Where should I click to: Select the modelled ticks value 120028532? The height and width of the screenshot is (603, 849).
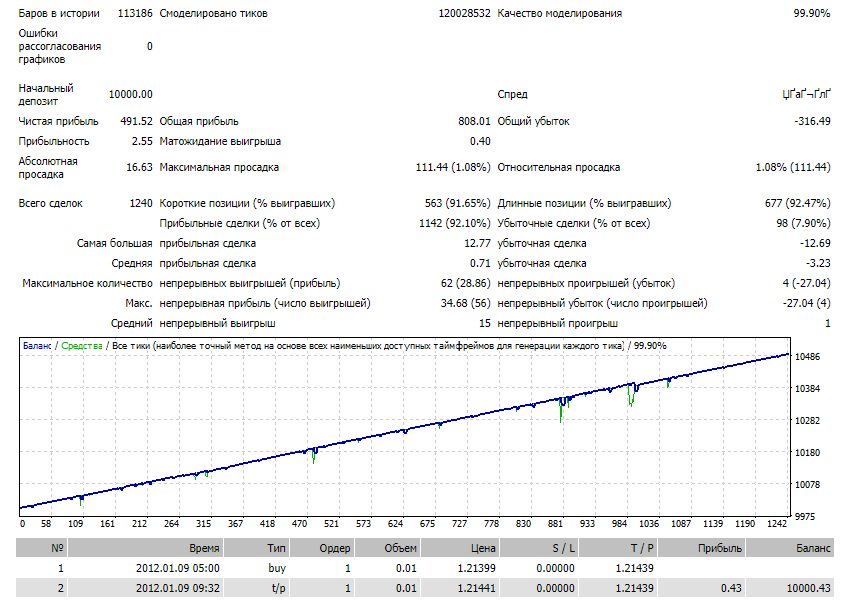[464, 13]
